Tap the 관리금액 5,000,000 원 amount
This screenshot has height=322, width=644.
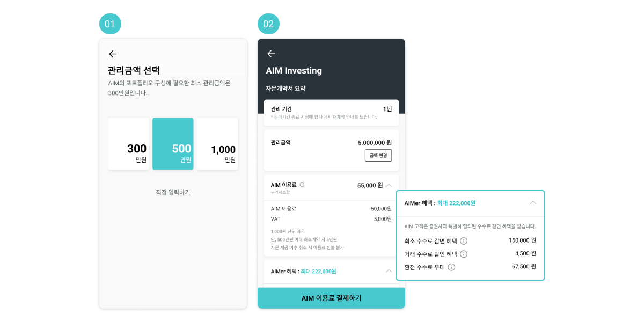[x=375, y=143]
